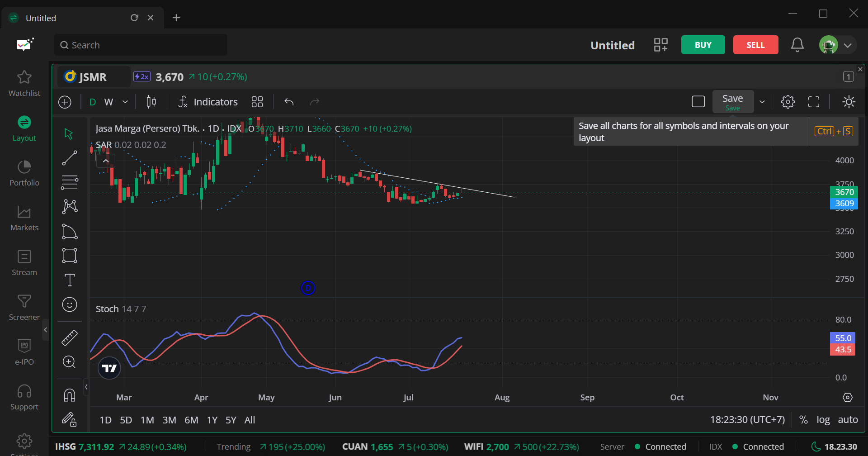Toggle percent scale mode
868x456 pixels.
pyautogui.click(x=803, y=420)
